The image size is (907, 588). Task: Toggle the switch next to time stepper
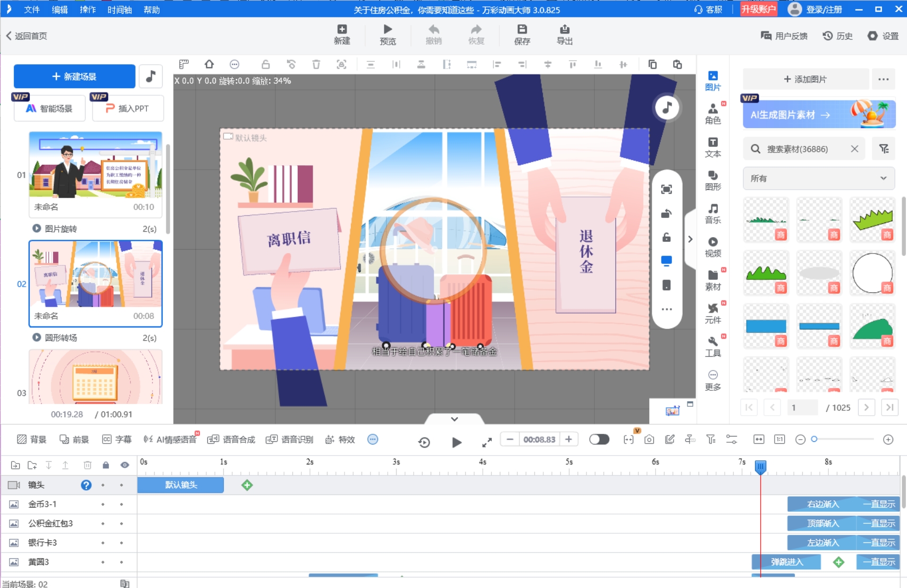pyautogui.click(x=599, y=440)
